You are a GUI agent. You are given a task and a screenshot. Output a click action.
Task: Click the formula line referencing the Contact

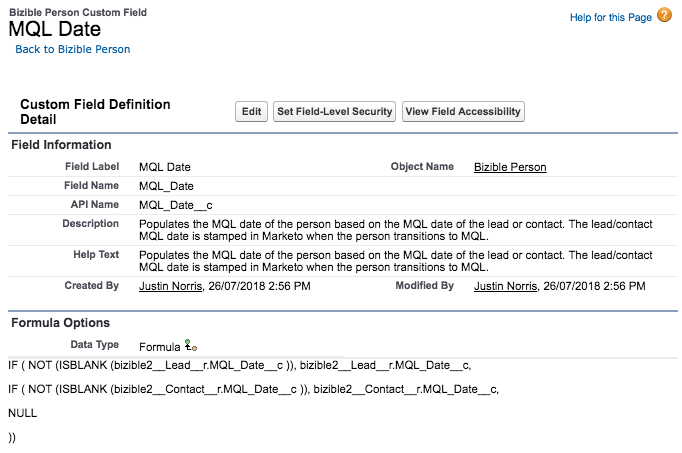(x=253, y=388)
